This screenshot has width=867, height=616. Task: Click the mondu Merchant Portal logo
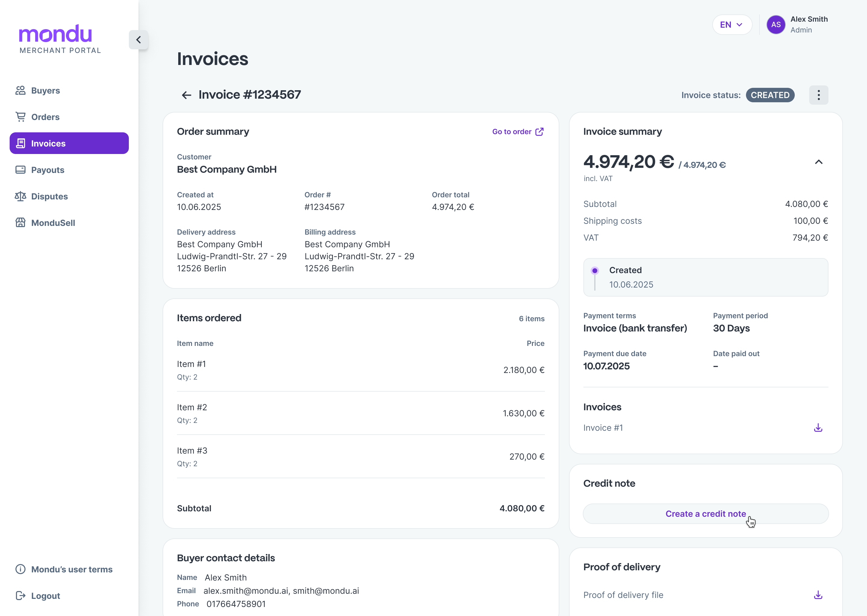(60, 39)
